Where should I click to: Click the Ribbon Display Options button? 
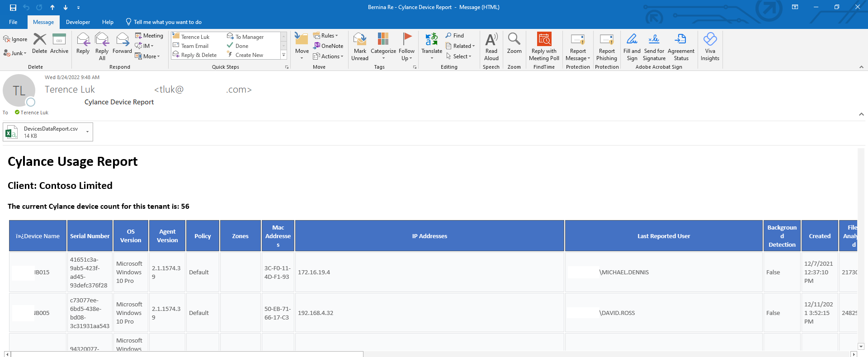[795, 7]
